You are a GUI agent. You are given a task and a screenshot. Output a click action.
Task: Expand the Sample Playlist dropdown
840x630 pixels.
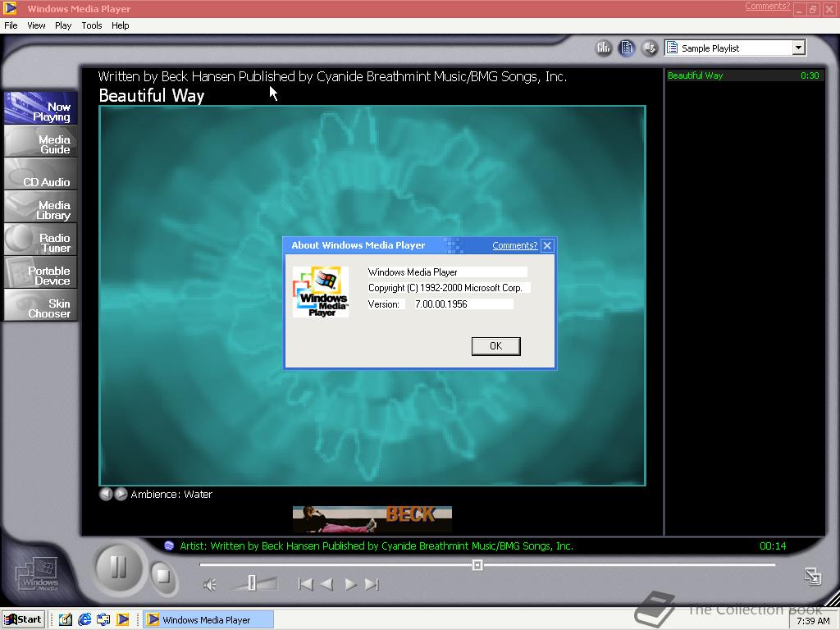[x=798, y=48]
